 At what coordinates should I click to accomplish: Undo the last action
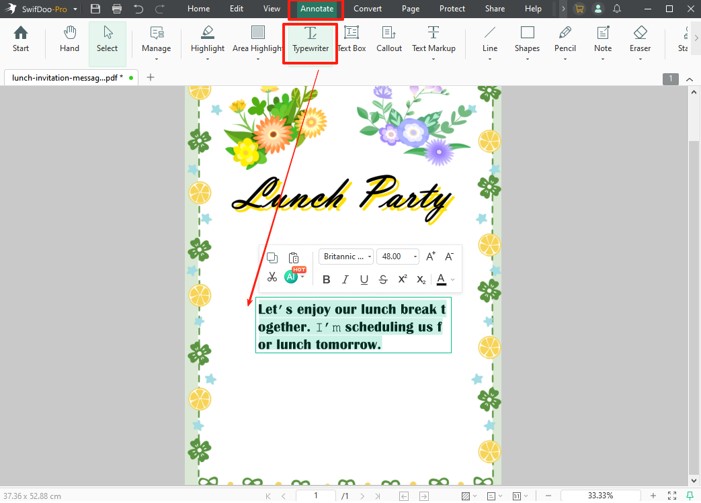pyautogui.click(x=139, y=8)
